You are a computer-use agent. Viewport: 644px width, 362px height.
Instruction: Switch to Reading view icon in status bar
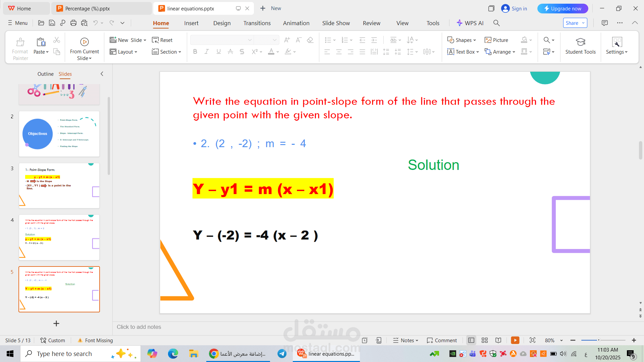[498, 340]
